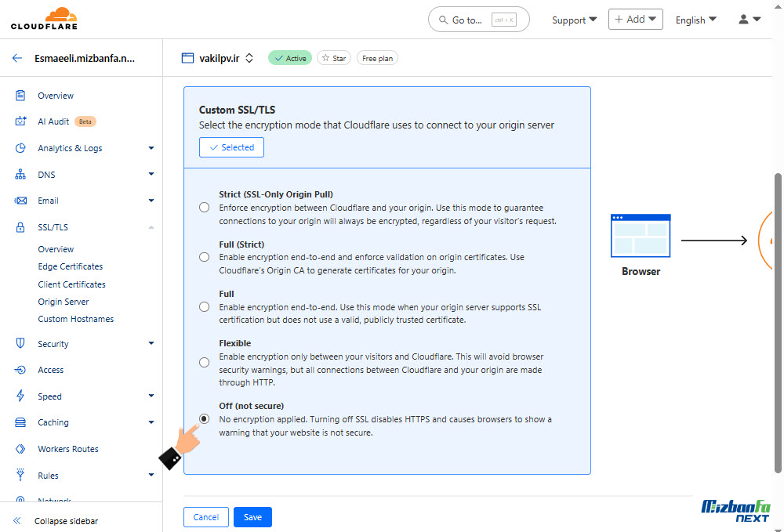Viewport: 784px width, 532px height.
Task: Click the browser window icon beside vakilpv.ir
Action: tap(187, 58)
